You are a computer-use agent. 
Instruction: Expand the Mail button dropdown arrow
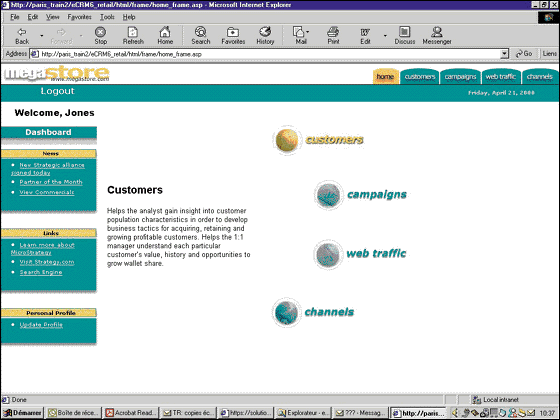click(x=308, y=32)
